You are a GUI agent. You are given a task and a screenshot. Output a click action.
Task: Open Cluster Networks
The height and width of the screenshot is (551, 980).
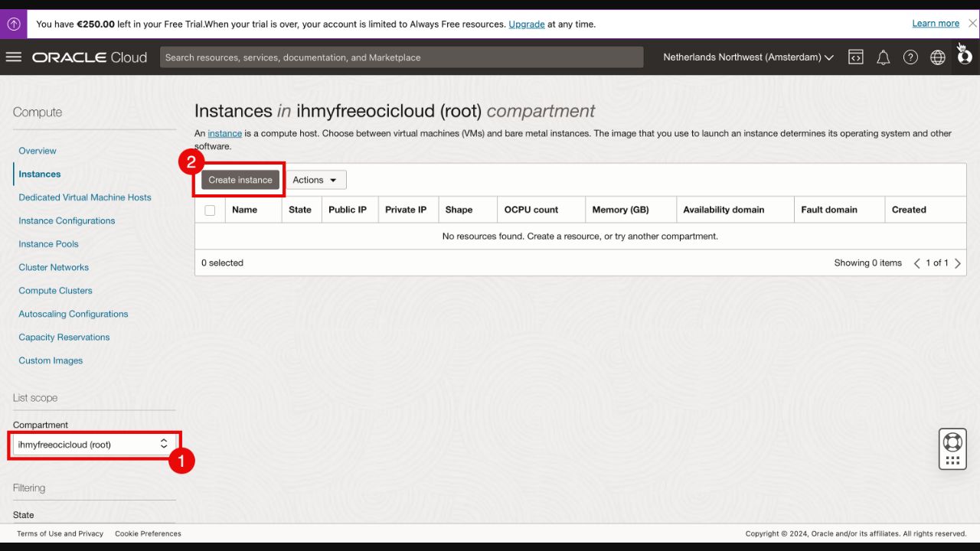54,268
